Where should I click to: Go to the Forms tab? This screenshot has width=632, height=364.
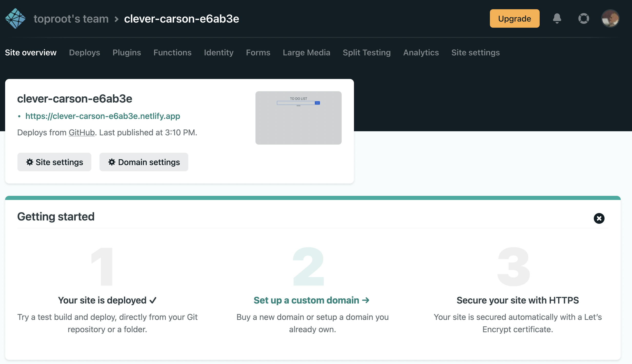(258, 53)
